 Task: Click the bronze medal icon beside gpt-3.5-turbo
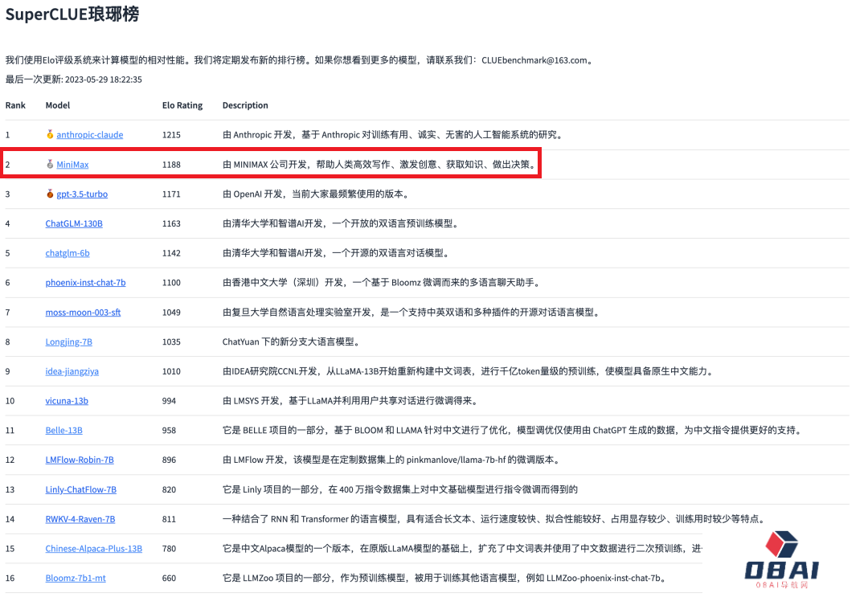pos(50,194)
